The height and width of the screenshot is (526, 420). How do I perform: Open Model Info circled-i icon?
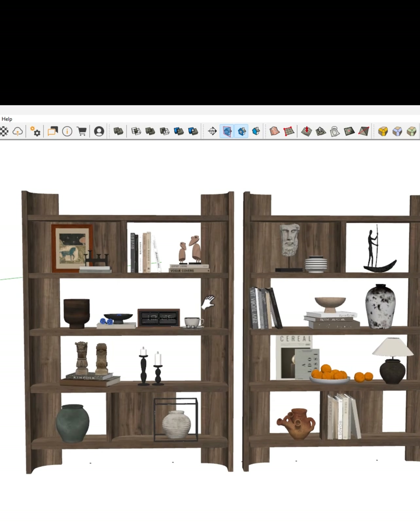coord(67,131)
